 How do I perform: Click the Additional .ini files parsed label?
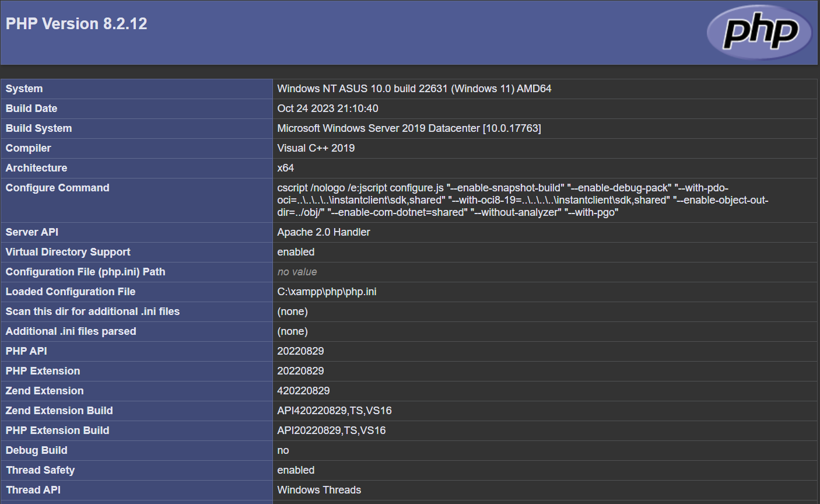(71, 331)
